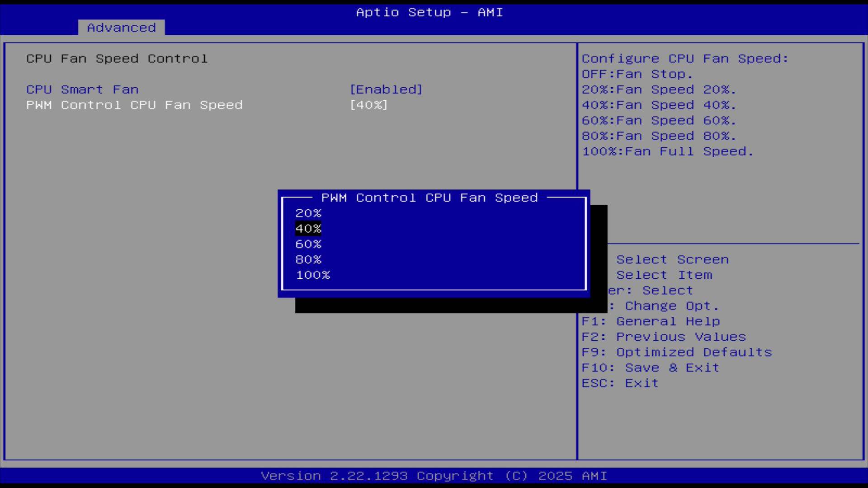Click F10: Save & Exit hint
The image size is (868, 488).
650,367
